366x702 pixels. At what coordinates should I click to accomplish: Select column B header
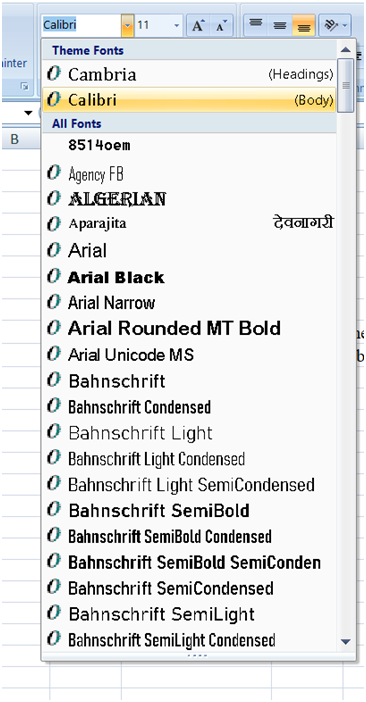pos(15,140)
